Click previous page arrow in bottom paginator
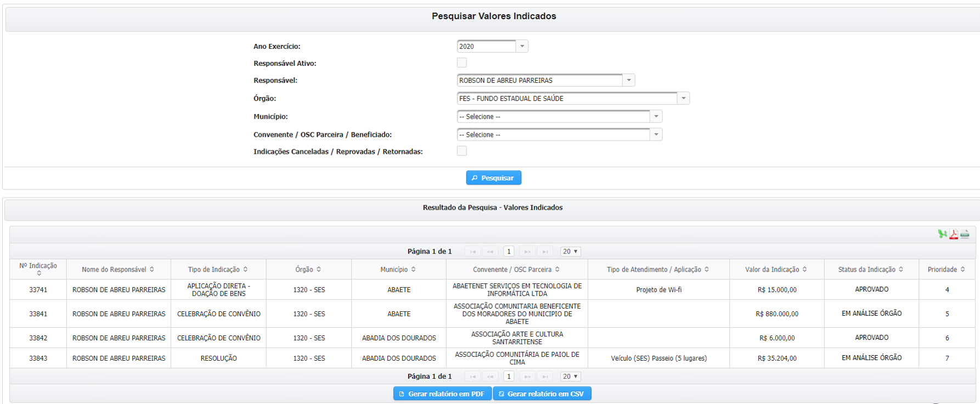Image resolution: width=980 pixels, height=404 pixels. pos(490,377)
